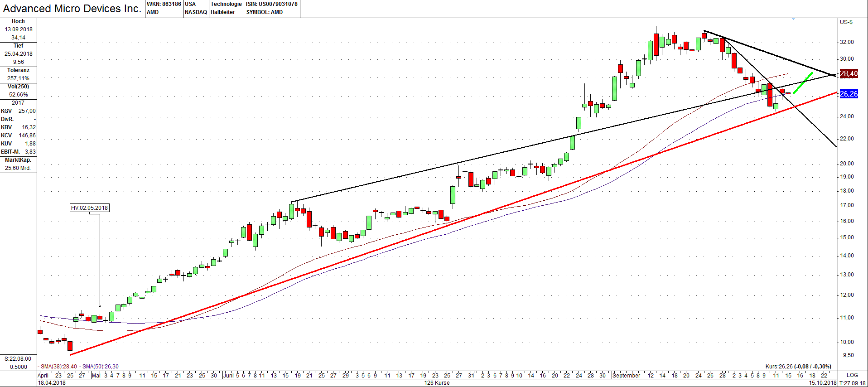Viewport: 868px width, 387px height.
Task: Select the '0.5000' value at bottom left
Action: click(19, 367)
